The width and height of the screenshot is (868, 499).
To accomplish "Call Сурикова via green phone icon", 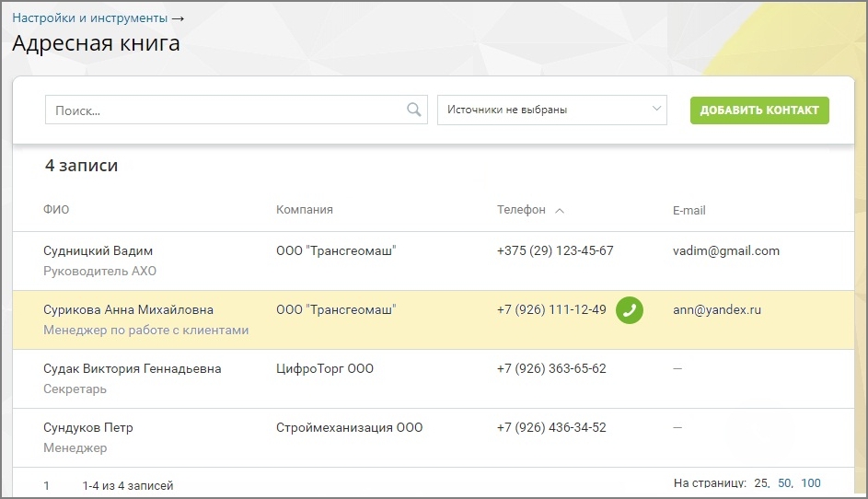I will pos(630,310).
